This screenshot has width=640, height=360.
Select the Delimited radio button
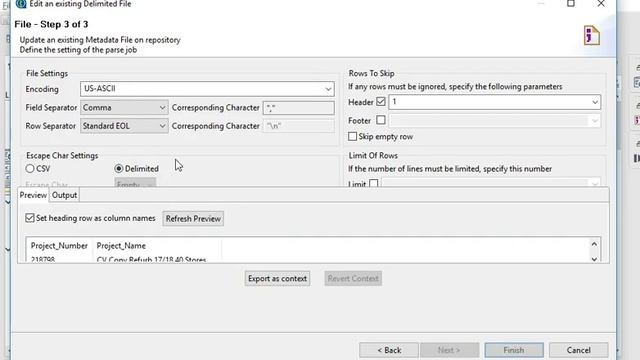tap(118, 169)
